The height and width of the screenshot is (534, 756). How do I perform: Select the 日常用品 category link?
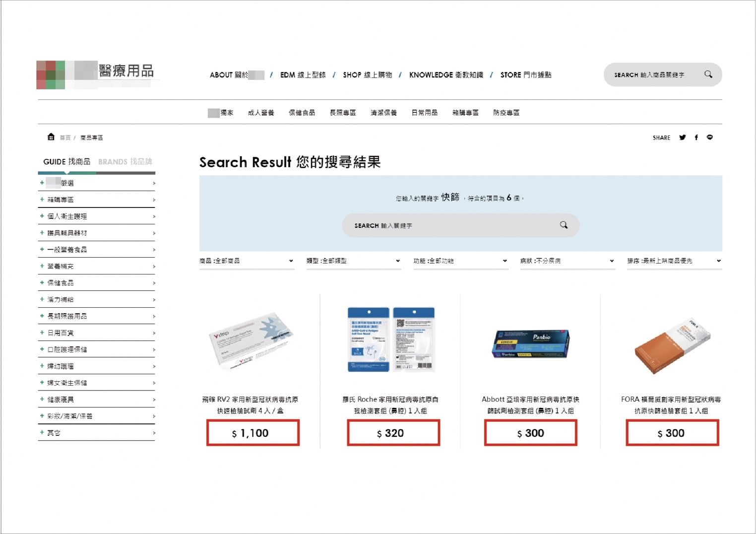tap(425, 113)
